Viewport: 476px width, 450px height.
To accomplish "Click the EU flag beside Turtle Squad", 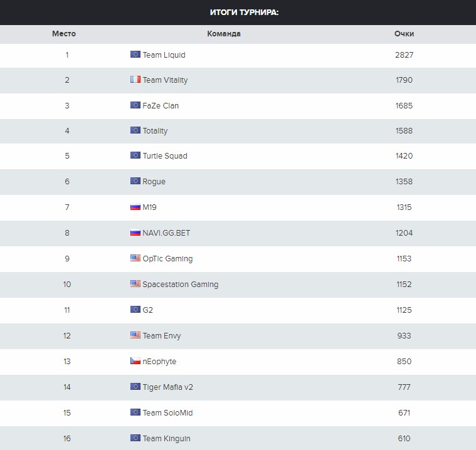I will coord(135,155).
